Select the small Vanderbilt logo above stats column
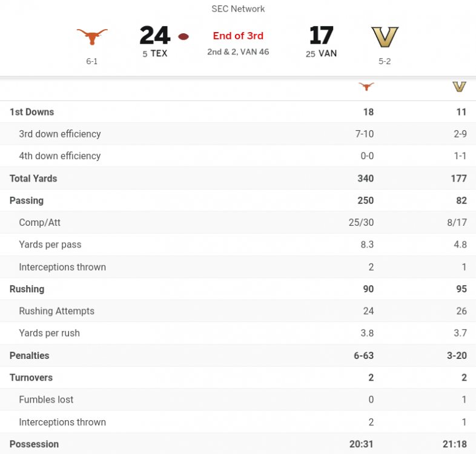 [459, 87]
